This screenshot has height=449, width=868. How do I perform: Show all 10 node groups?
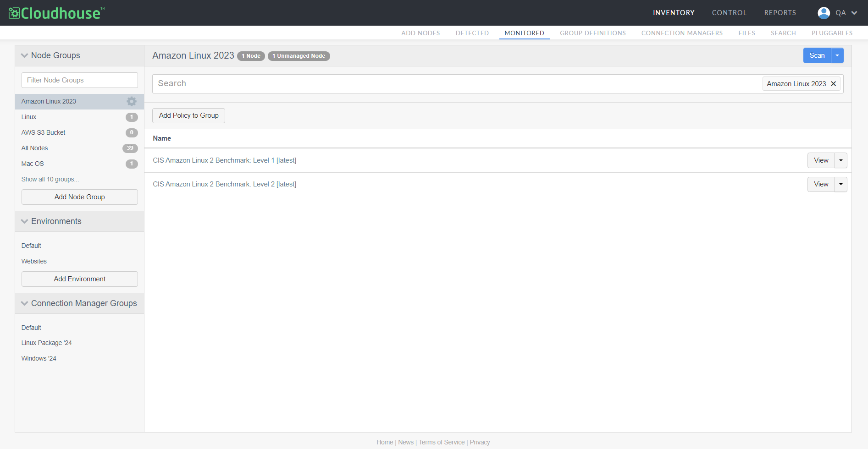[50, 179]
